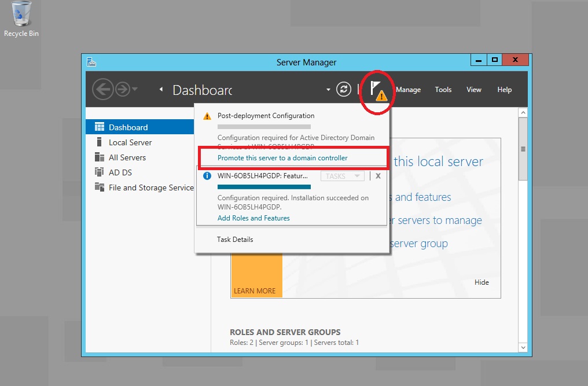Open Task Details in the notifications popup
The height and width of the screenshot is (386, 588).
[x=235, y=240]
